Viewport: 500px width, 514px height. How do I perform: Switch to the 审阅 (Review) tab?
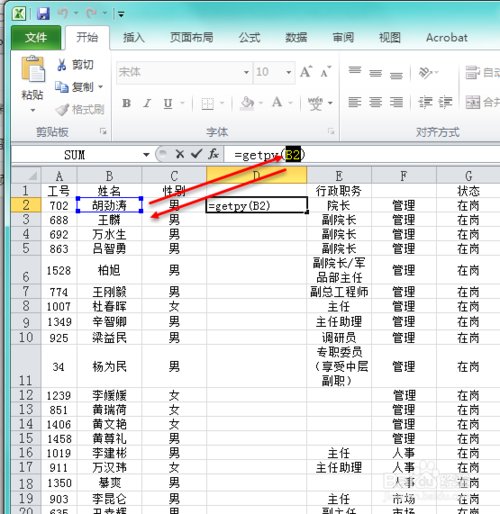point(343,37)
